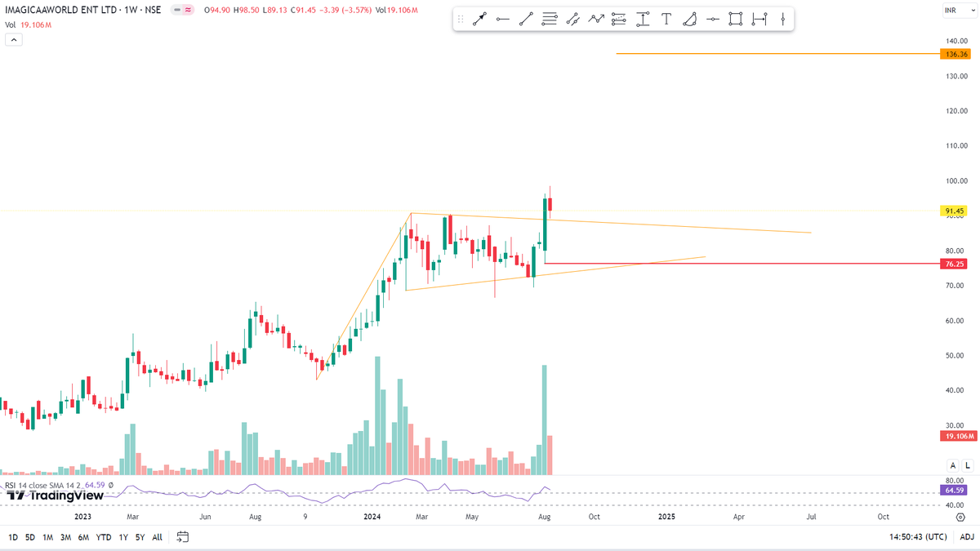The width and height of the screenshot is (980, 551).
Task: Select the Trend line tool
Action: click(x=527, y=19)
